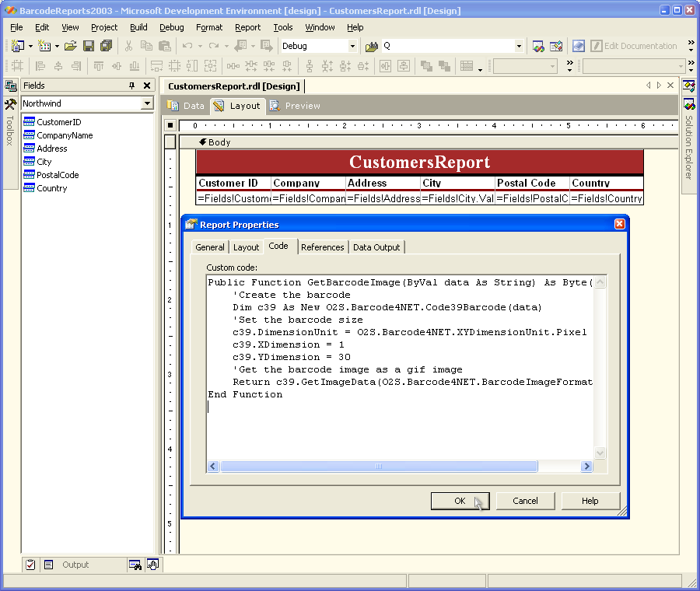The width and height of the screenshot is (700, 591).
Task: Click the Save icon in toolbar
Action: (x=89, y=46)
